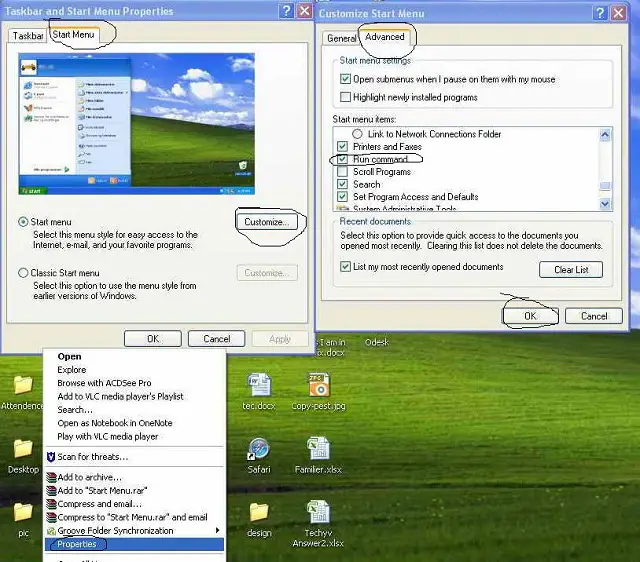Enable the Scroll Programs checkbox
640x562 pixels.
click(342, 171)
